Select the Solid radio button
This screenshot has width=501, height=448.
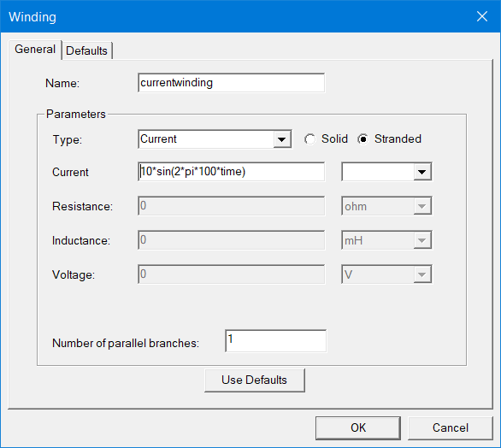click(x=326, y=139)
